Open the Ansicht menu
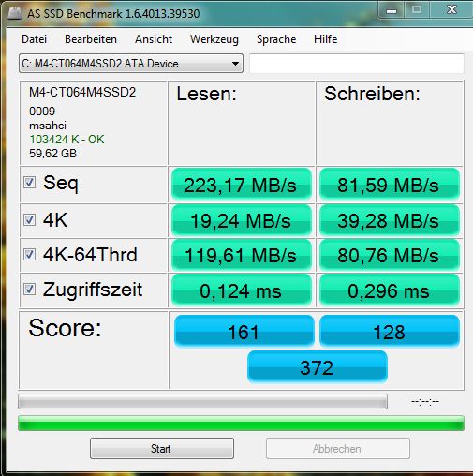 coord(154,39)
